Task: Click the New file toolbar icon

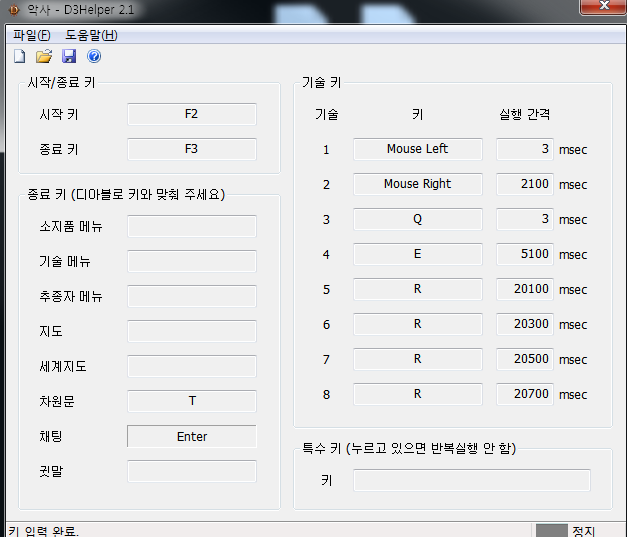Action: point(19,56)
